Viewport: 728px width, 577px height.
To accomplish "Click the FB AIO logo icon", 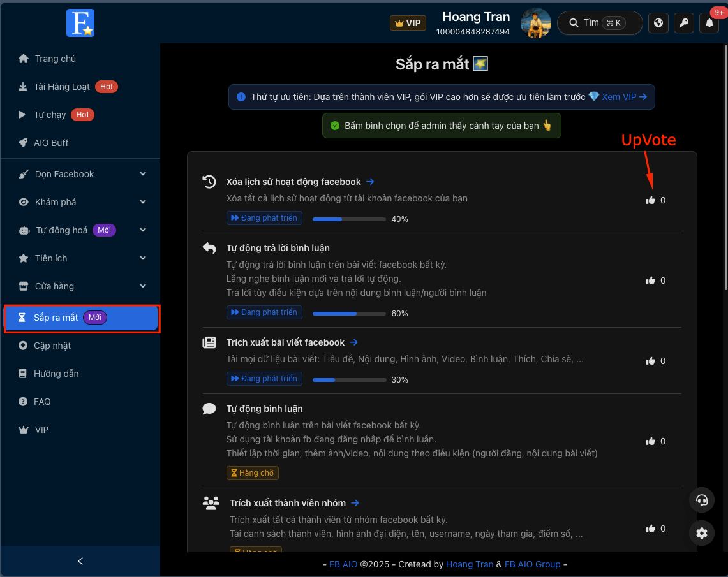I will point(80,23).
